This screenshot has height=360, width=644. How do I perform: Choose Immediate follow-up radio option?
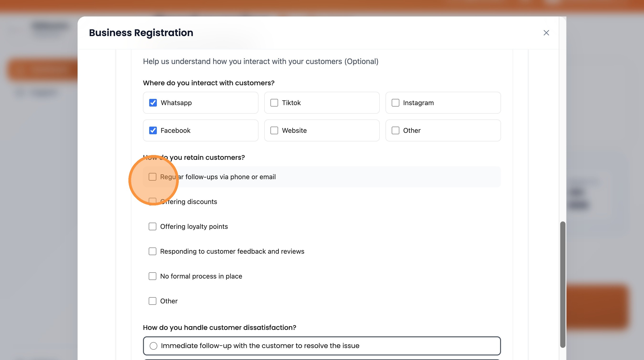[153, 346]
